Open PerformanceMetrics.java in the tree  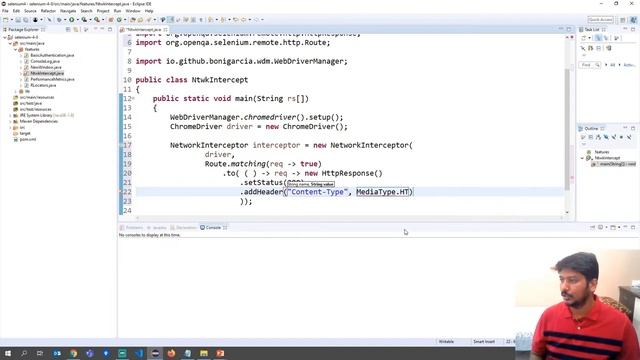(52, 79)
